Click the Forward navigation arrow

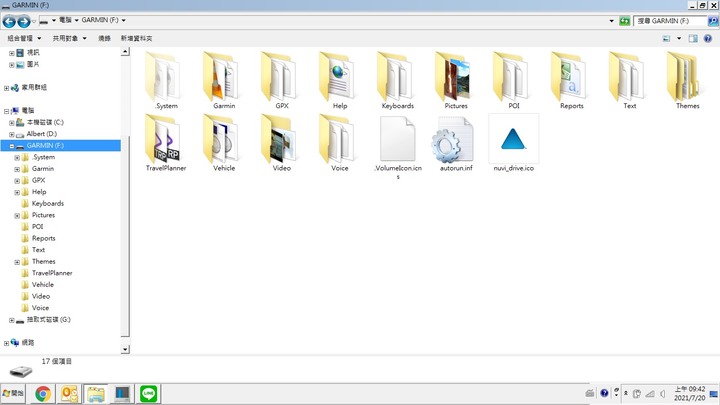(x=24, y=21)
